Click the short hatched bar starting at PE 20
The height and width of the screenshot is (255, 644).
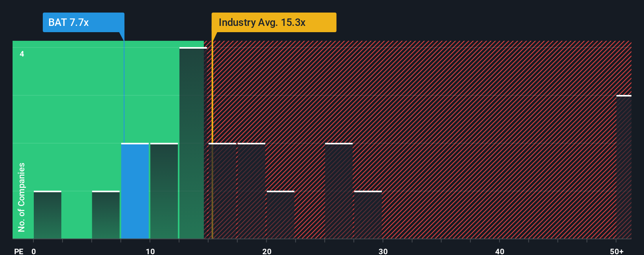(x=280, y=215)
